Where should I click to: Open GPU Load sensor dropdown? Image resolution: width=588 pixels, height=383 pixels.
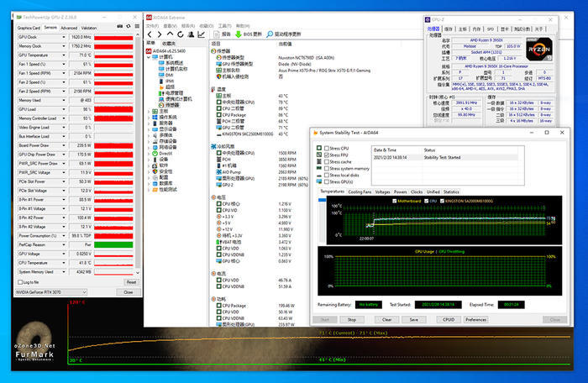click(x=64, y=109)
